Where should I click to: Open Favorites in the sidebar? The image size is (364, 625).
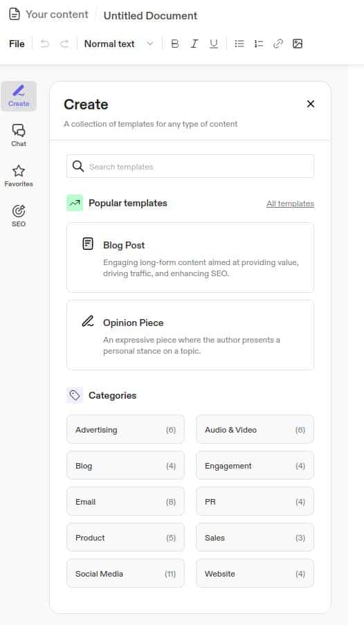[19, 176]
